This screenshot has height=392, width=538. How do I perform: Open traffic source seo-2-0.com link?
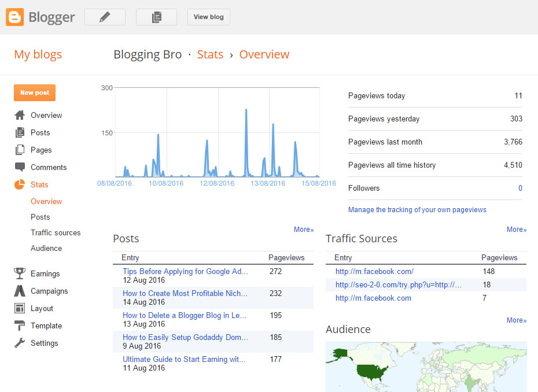pyautogui.click(x=399, y=284)
